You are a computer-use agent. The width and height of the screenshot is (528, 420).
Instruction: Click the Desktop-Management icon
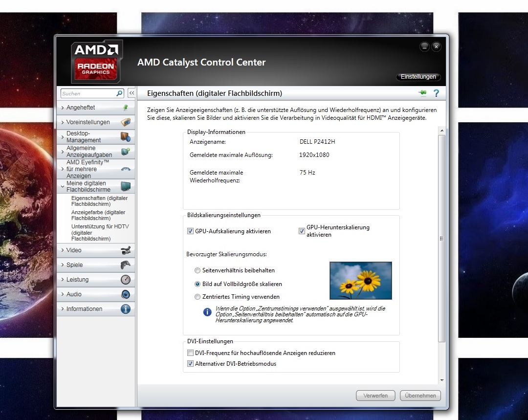[x=126, y=137]
